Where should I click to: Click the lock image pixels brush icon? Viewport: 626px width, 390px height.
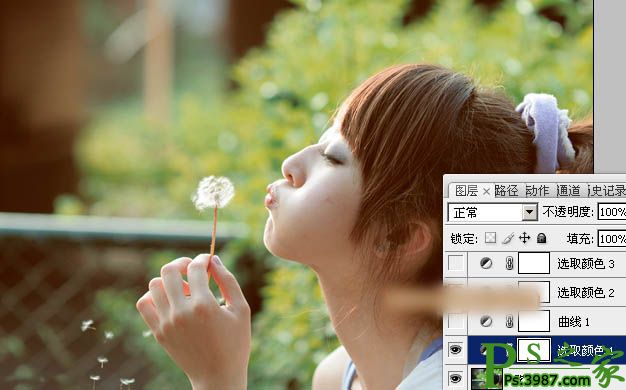point(508,238)
